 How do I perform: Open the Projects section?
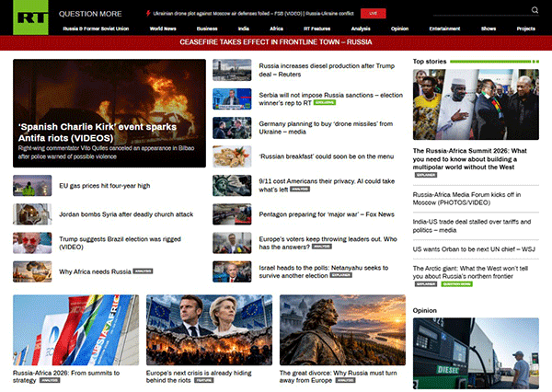coord(526,29)
